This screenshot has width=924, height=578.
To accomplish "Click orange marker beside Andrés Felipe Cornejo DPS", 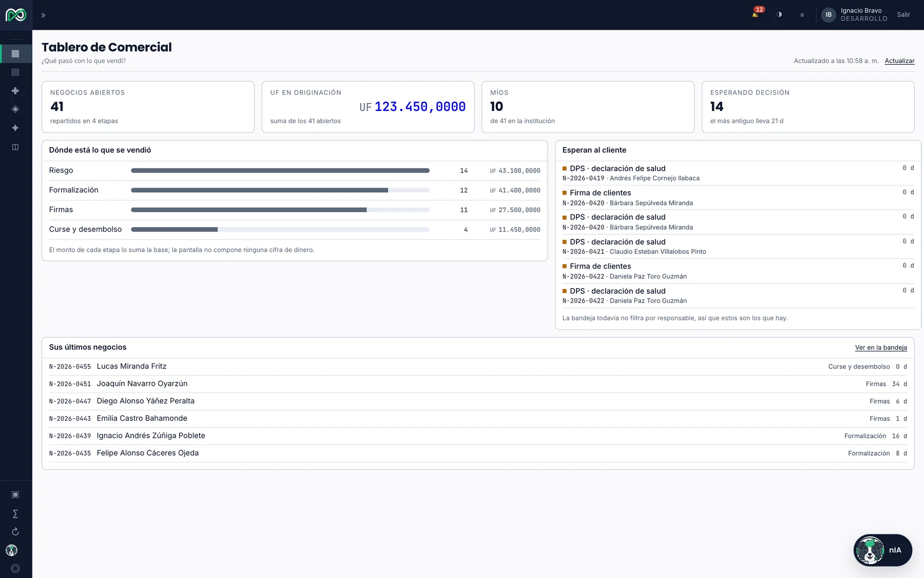I will (565, 169).
